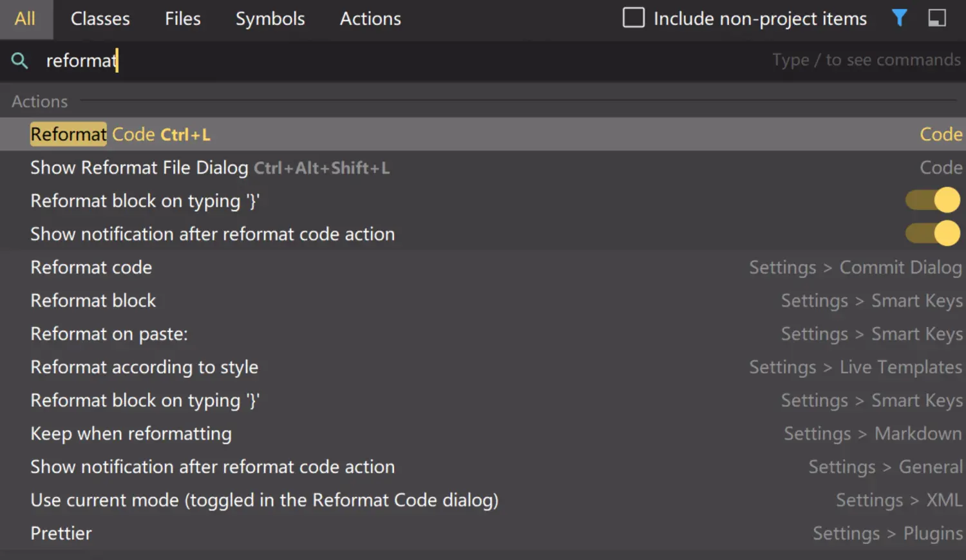Select the Prettier plugin settings entry
Image resolution: width=966 pixels, height=560 pixels.
[x=61, y=533]
